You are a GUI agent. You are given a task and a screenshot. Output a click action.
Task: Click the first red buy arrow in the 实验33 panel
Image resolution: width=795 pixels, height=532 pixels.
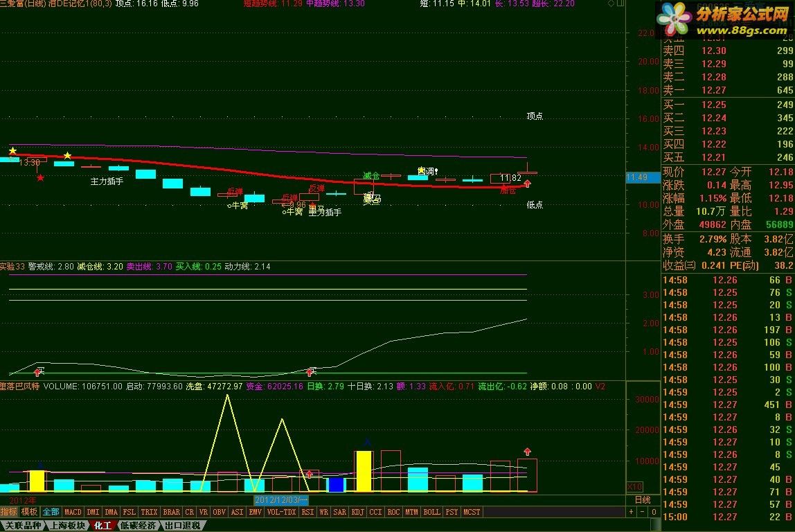37,373
